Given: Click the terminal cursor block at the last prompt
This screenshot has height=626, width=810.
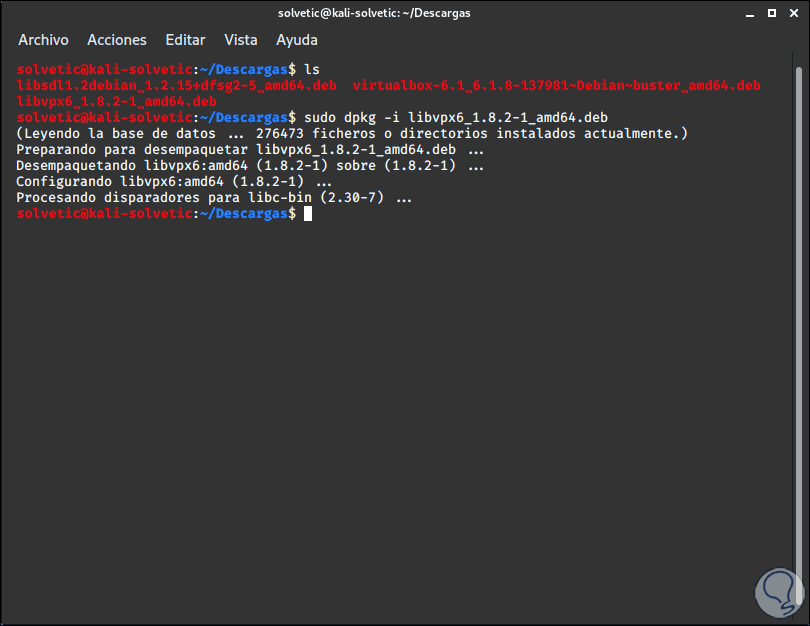Looking at the screenshot, I should pyautogui.click(x=308, y=214).
